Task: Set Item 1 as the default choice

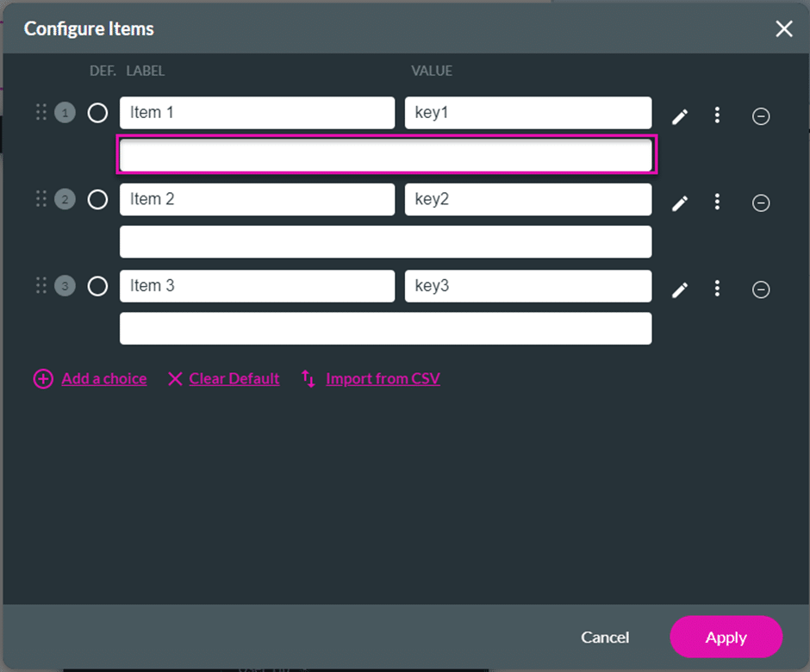Action: pos(97,113)
